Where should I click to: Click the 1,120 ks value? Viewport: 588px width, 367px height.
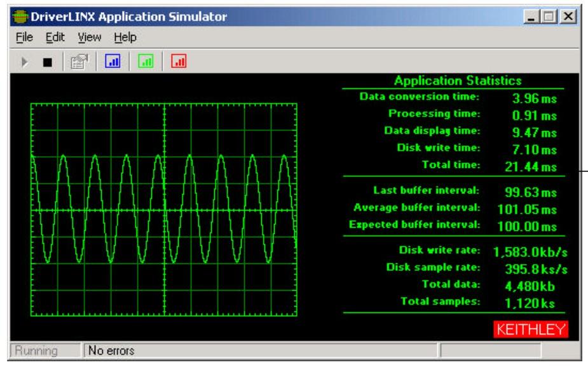530,303
